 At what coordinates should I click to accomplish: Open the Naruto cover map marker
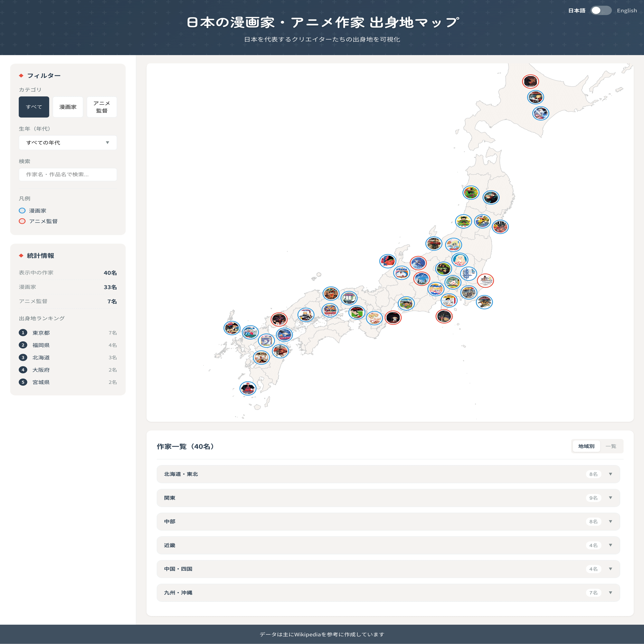coord(330,310)
